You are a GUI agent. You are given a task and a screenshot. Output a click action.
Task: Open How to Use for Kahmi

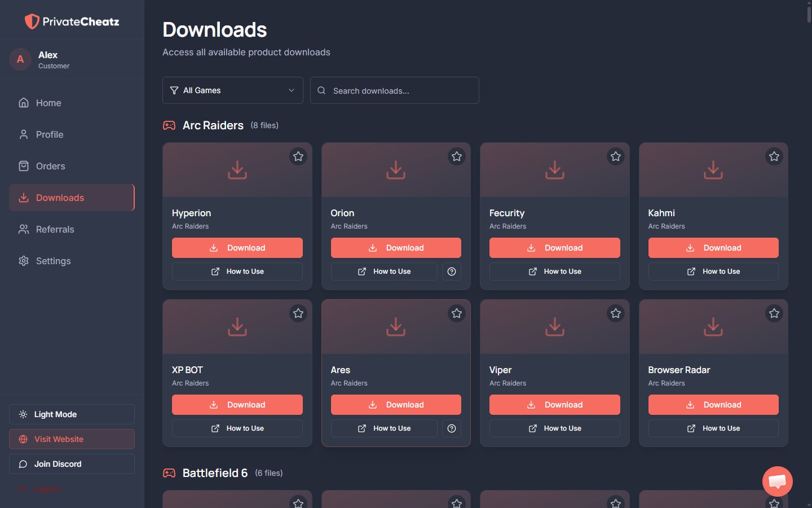713,271
